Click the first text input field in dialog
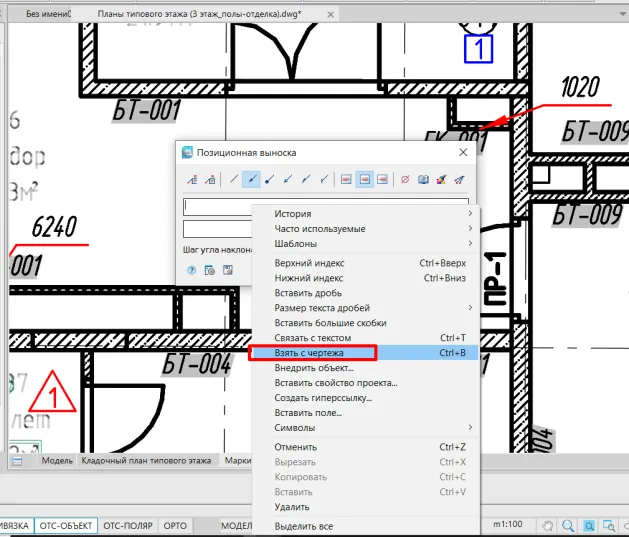 (x=217, y=206)
